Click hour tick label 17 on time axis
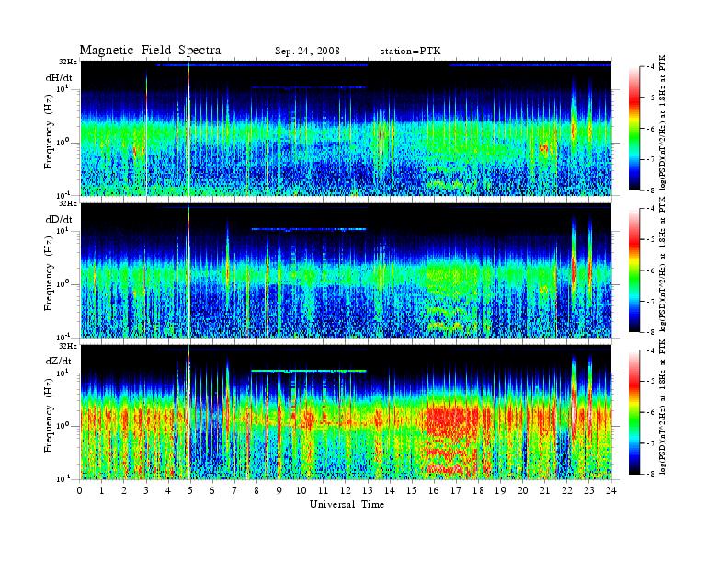 pyautogui.click(x=456, y=490)
